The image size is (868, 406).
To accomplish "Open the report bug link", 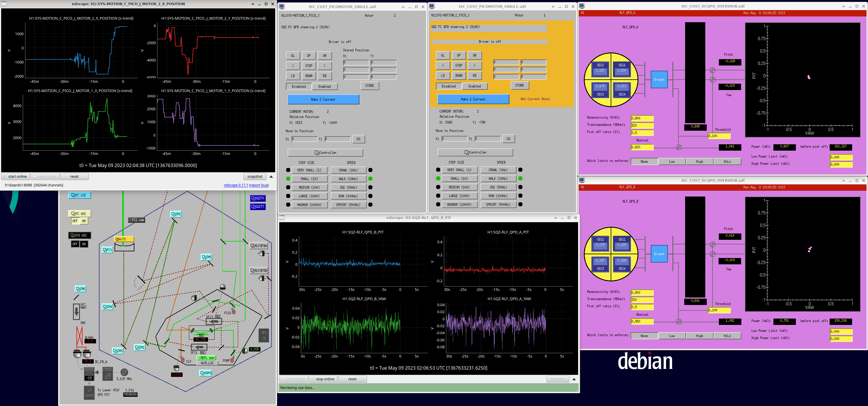I will click(x=259, y=185).
